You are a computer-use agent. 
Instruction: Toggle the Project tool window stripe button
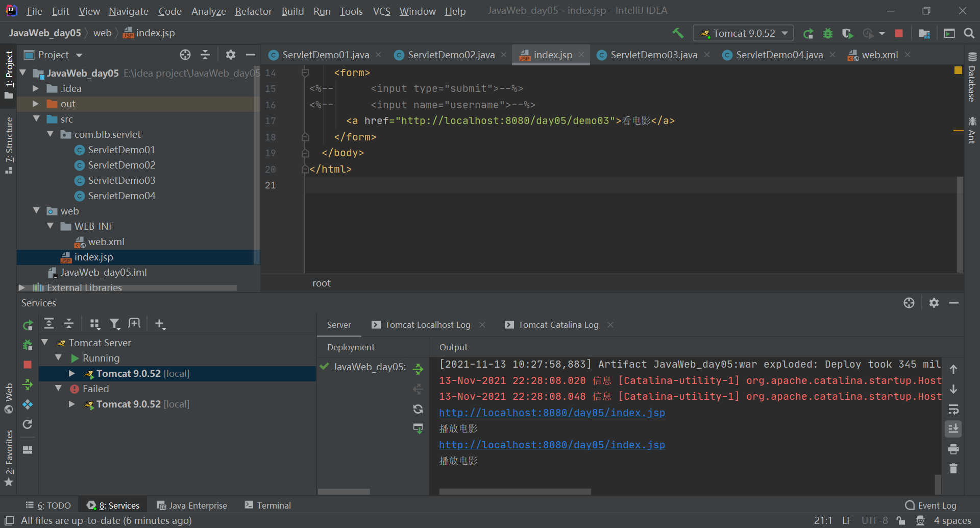pyautogui.click(x=9, y=75)
